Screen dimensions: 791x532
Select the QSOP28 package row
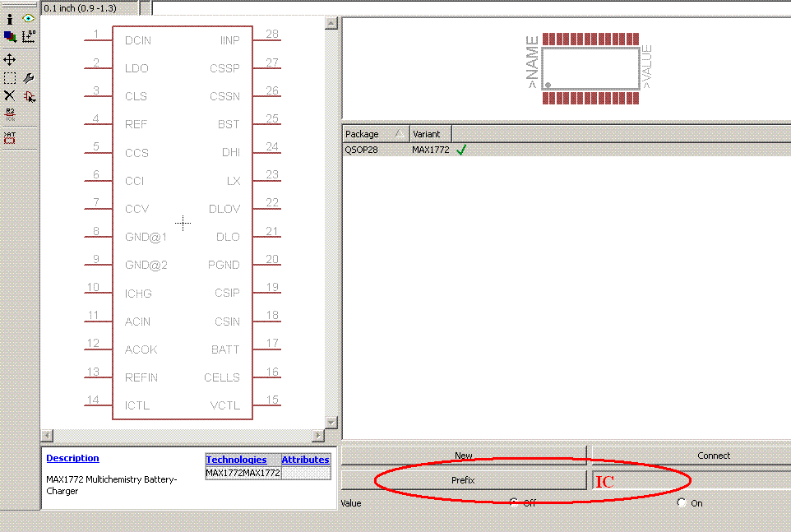567,150
